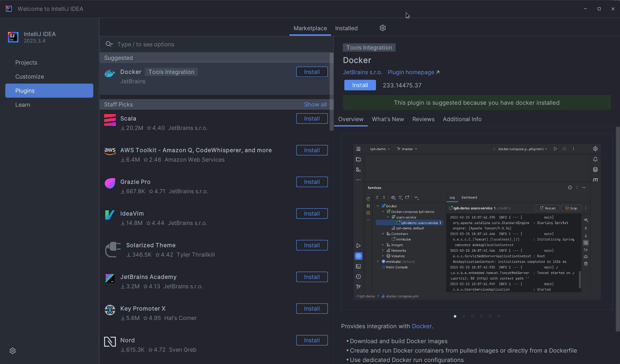Click the Docker whale plugin icon
This screenshot has width=620, height=364.
click(x=110, y=73)
